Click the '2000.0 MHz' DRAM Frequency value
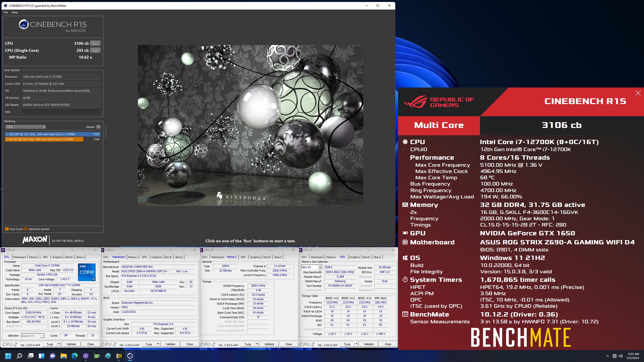644x362 pixels. 258,286
